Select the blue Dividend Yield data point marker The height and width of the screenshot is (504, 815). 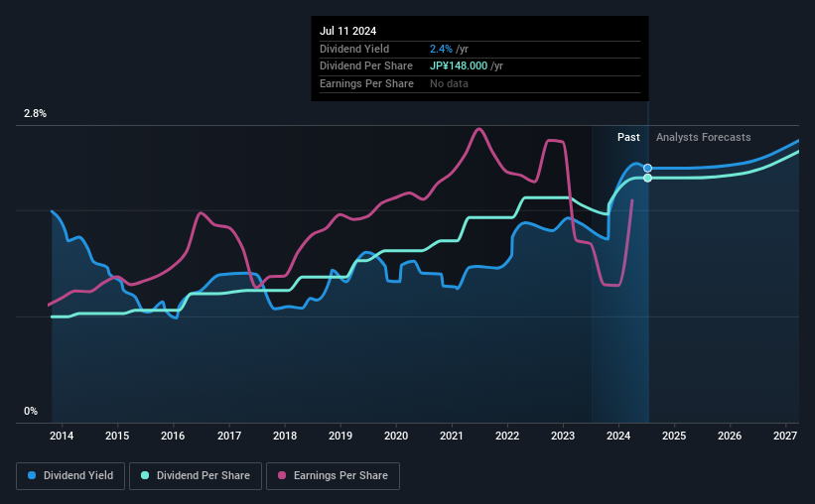(x=647, y=168)
